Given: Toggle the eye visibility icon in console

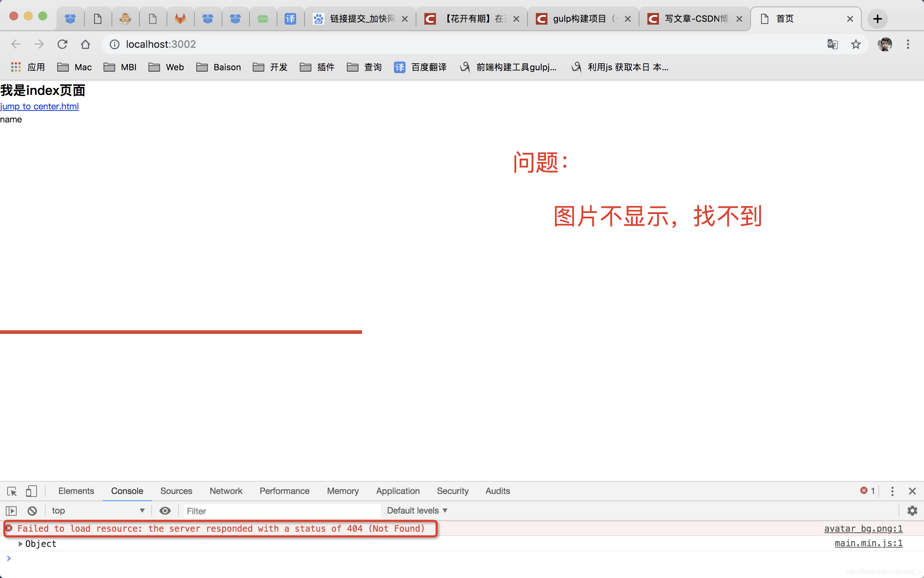Looking at the screenshot, I should coord(165,510).
